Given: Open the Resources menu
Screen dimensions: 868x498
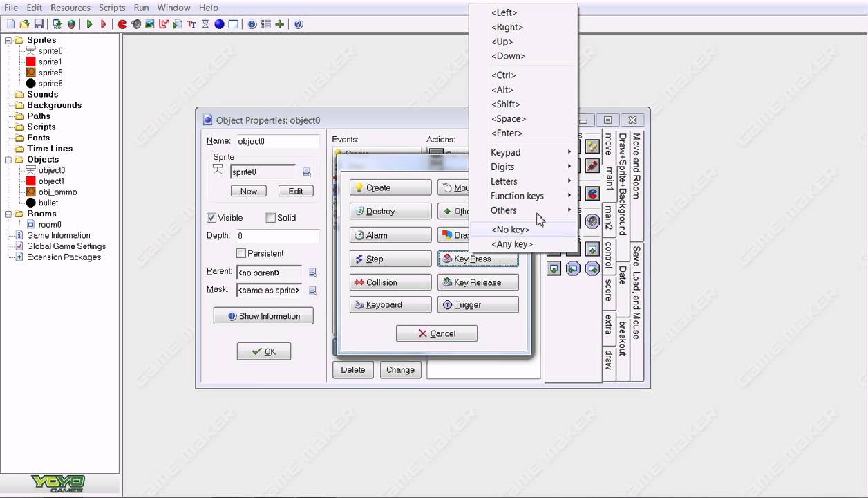Looking at the screenshot, I should tap(70, 8).
